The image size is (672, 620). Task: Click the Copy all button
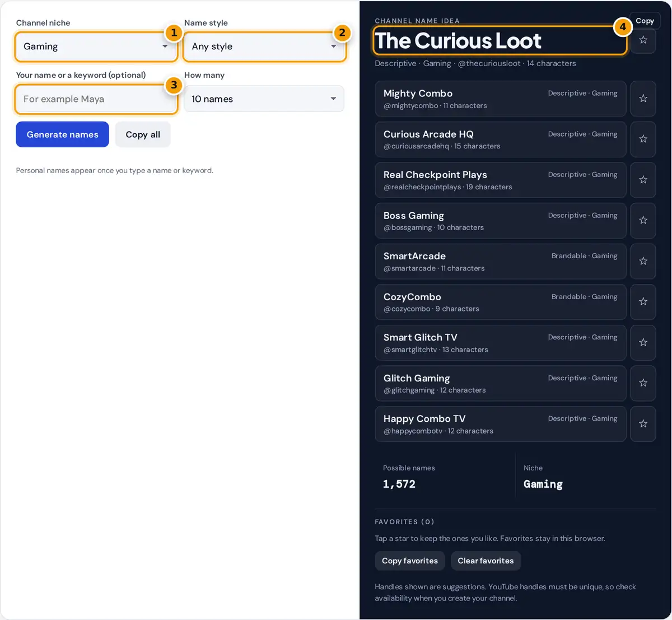143,134
